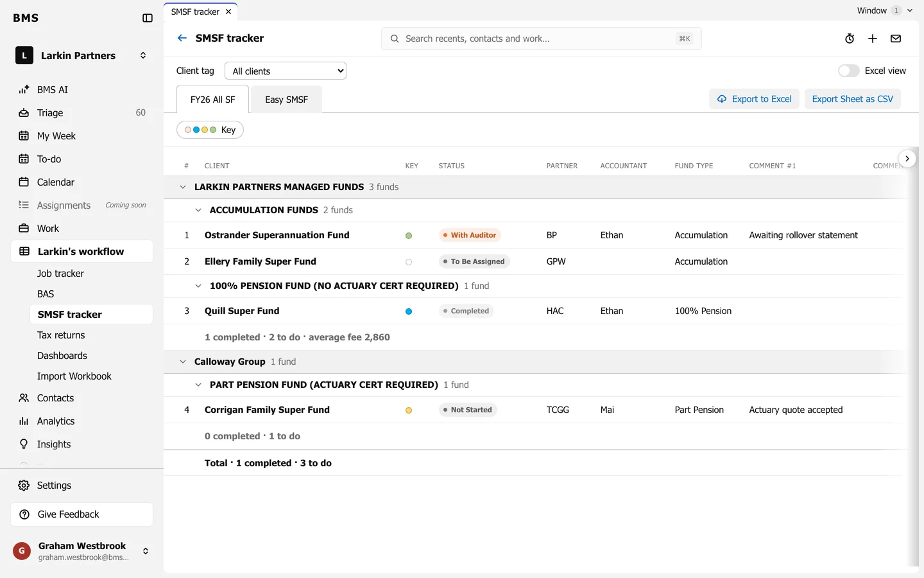Click Give Feedback button
The width and height of the screenshot is (924, 578).
click(x=81, y=514)
